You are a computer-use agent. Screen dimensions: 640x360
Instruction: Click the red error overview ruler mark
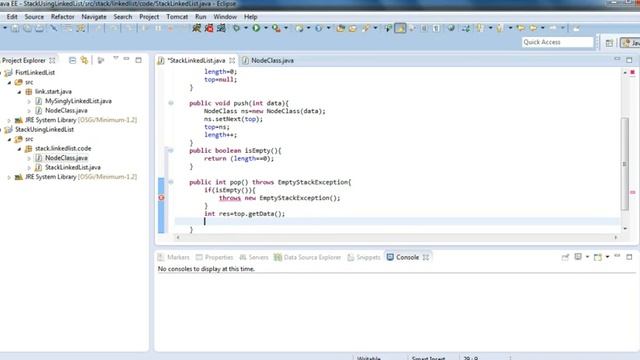click(633, 192)
